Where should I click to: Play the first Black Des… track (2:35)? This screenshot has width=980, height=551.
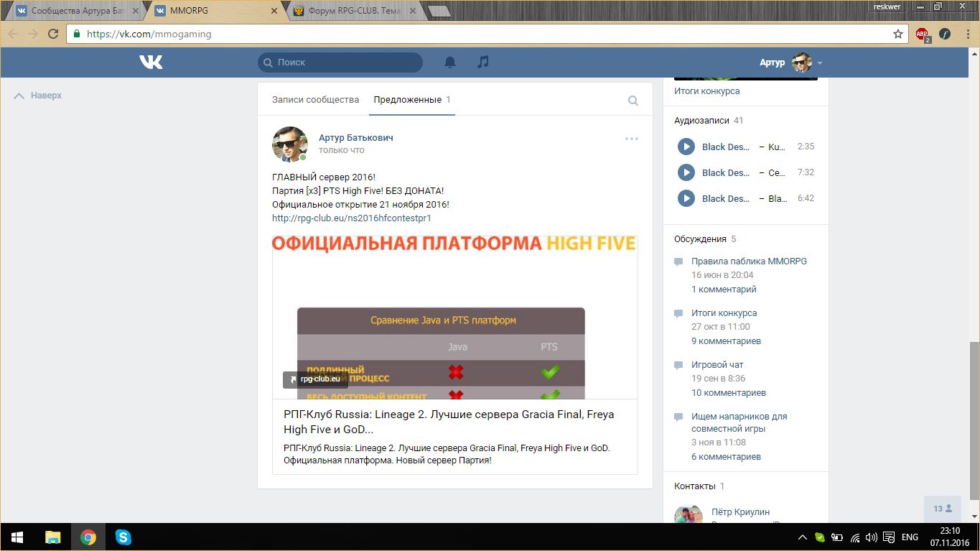coord(686,147)
